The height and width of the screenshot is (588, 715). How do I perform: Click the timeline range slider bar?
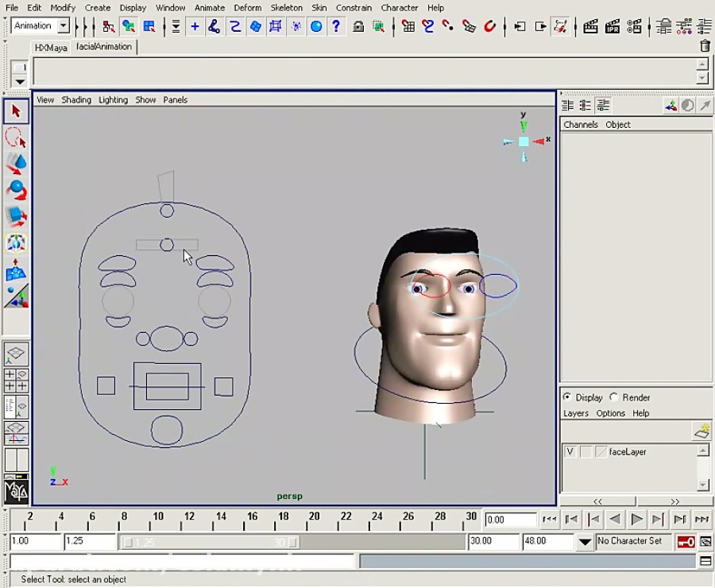[207, 541]
